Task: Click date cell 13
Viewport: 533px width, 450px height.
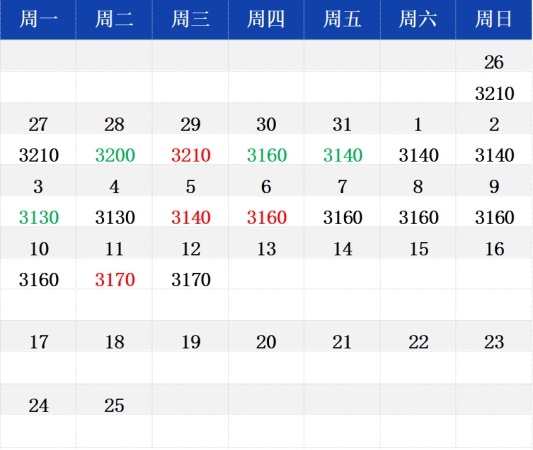Action: 266,249
